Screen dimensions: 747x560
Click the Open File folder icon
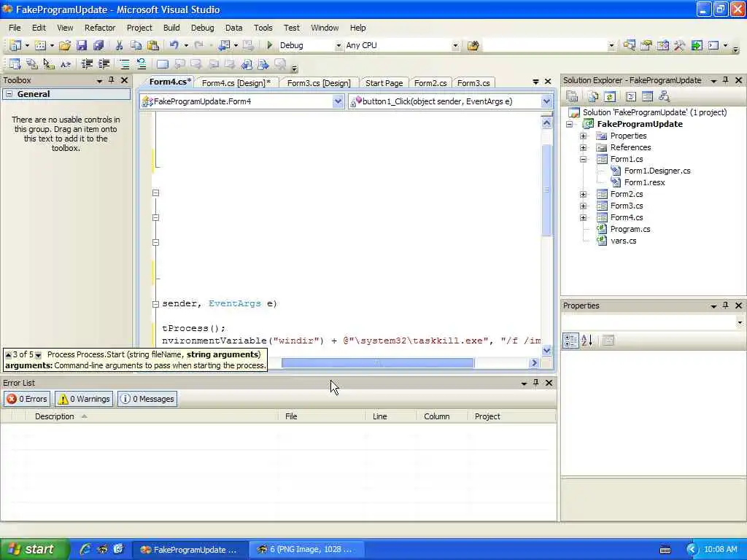[65, 45]
